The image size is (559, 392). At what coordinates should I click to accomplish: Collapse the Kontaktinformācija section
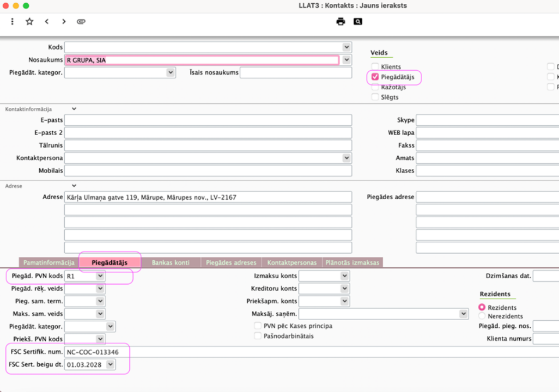[x=74, y=109]
